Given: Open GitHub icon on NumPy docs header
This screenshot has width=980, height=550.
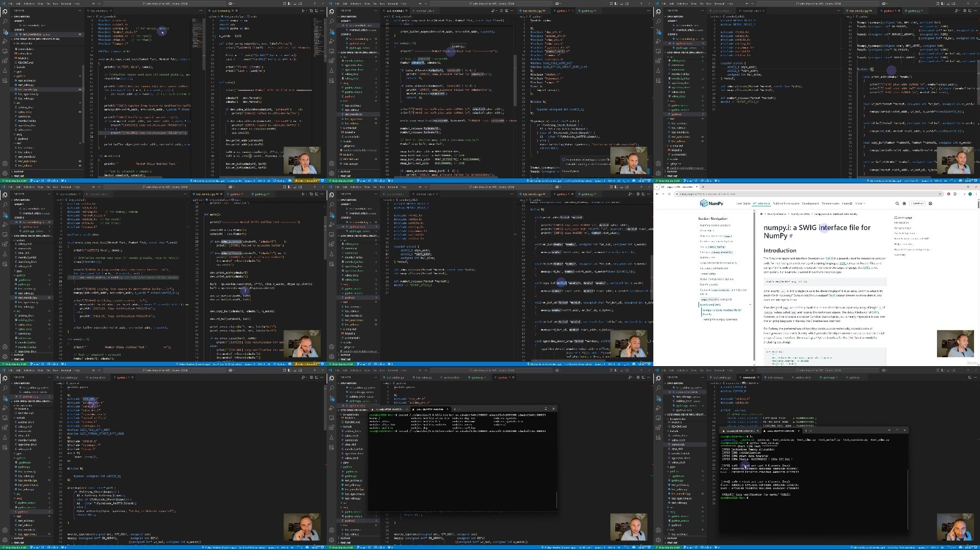Looking at the screenshot, I should [930, 203].
